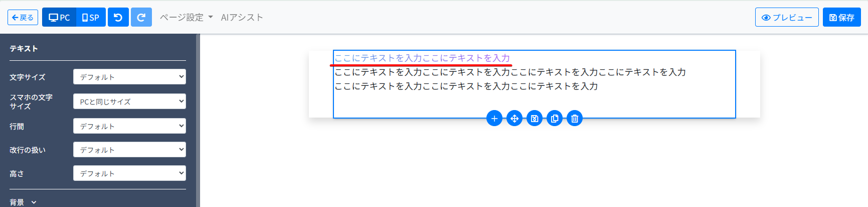Viewport: 868px width, 207px height.
Task: Open the スマホの文字サイズ dropdown
Action: coord(129,101)
